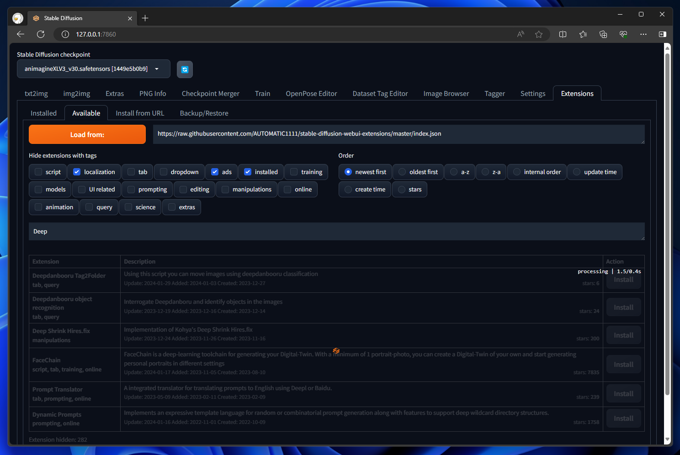Open the Checkpoint Merger tab
This screenshot has height=455, width=680.
click(x=210, y=94)
